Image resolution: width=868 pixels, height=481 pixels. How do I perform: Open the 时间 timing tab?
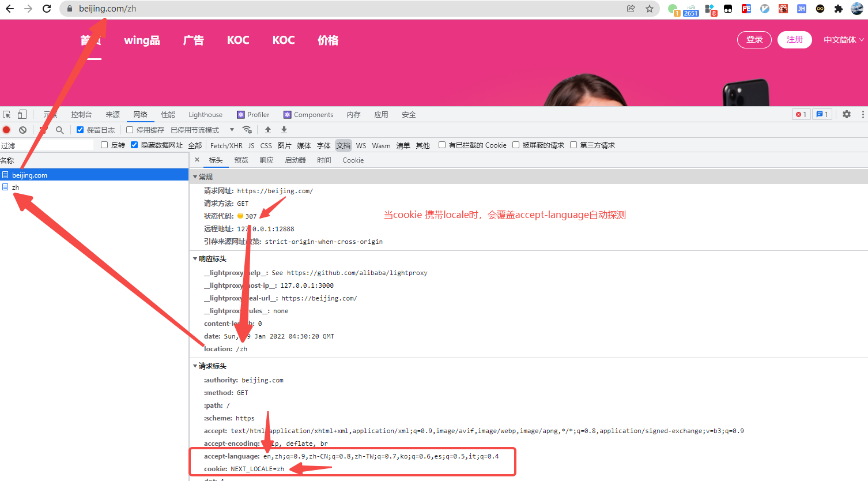click(324, 160)
